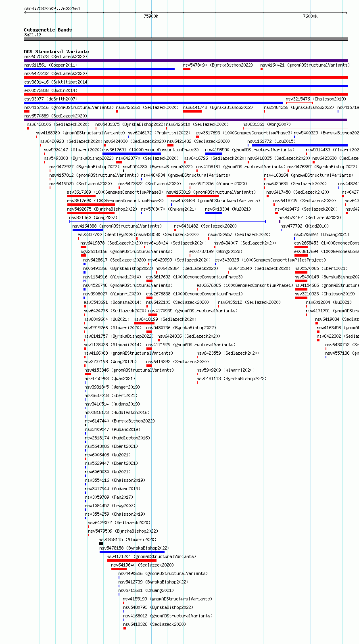Select esv2337700 (Bentley2008) label
Image resolution: width=359 pixels, height=644 pixels.
click(x=106, y=234)
